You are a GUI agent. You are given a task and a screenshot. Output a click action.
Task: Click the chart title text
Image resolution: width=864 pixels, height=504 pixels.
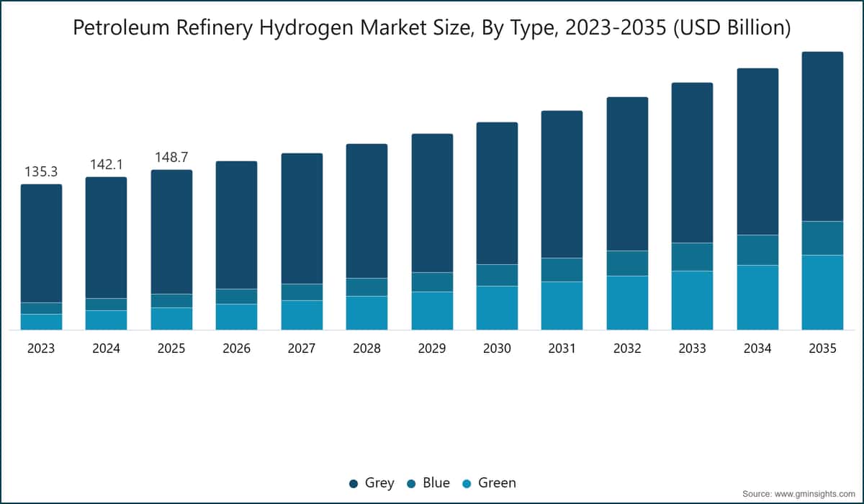(432, 28)
